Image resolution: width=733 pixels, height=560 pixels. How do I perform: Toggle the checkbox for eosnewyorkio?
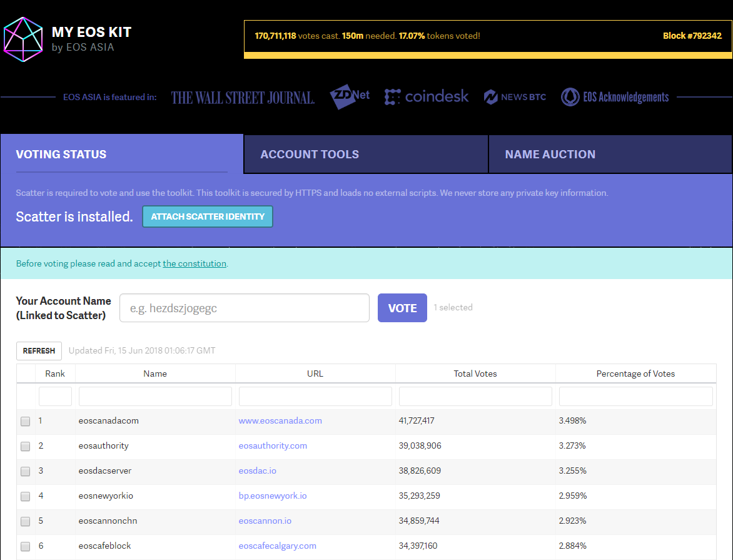(x=26, y=496)
